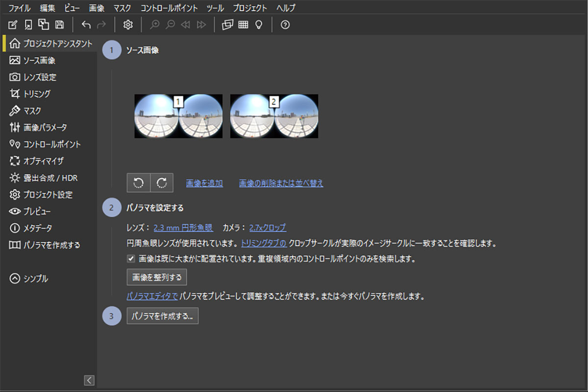
Task: Open パノラマを作成する sidebar tab
Action: 50,245
